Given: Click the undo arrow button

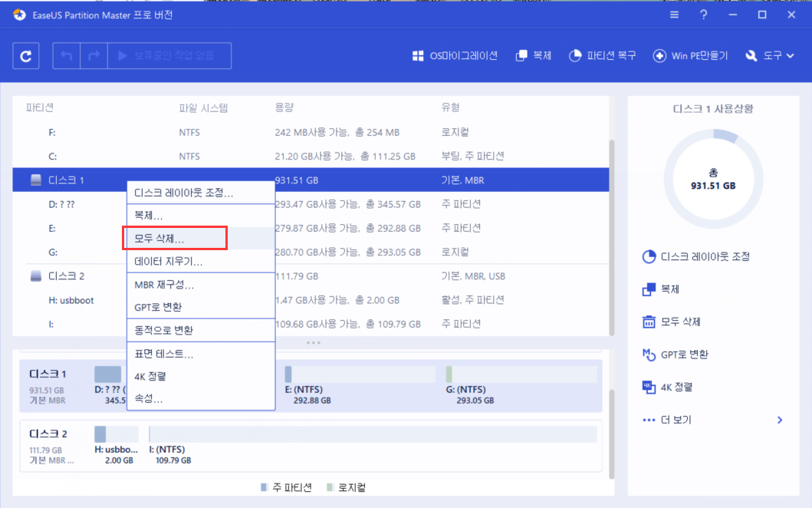Looking at the screenshot, I should [x=66, y=55].
